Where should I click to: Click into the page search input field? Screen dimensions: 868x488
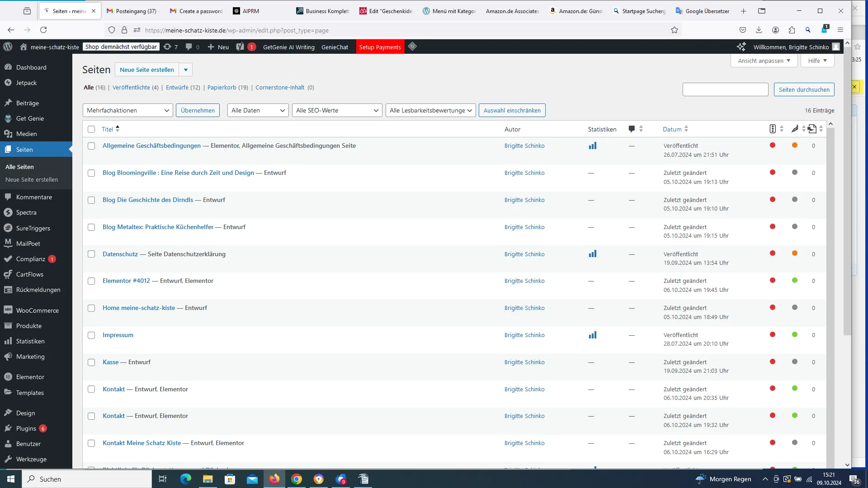point(725,89)
